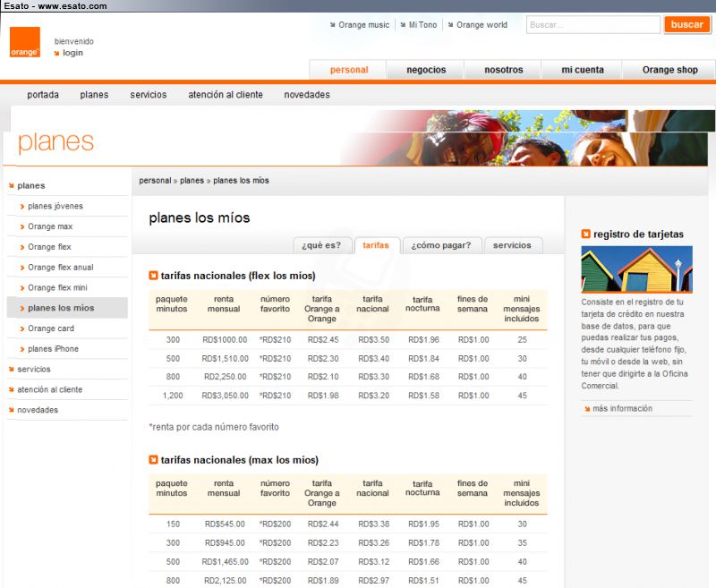Click the Orange logo
This screenshot has height=588, width=716.
(x=25, y=42)
